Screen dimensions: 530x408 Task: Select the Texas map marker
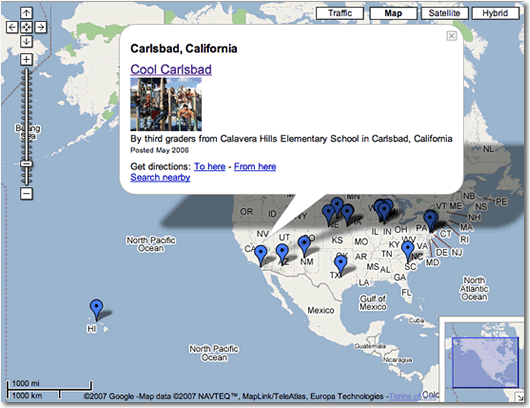click(x=340, y=265)
